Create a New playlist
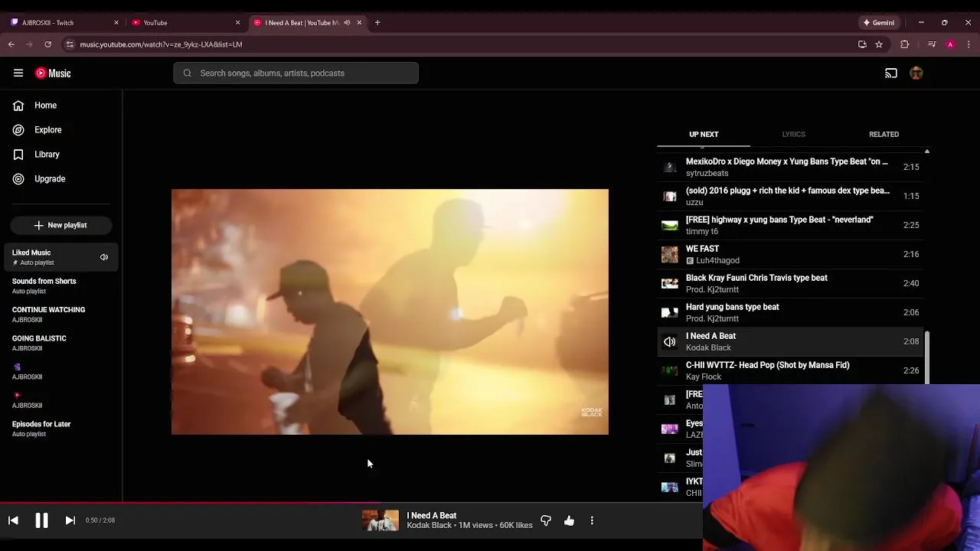The height and width of the screenshot is (551, 980). (61, 225)
